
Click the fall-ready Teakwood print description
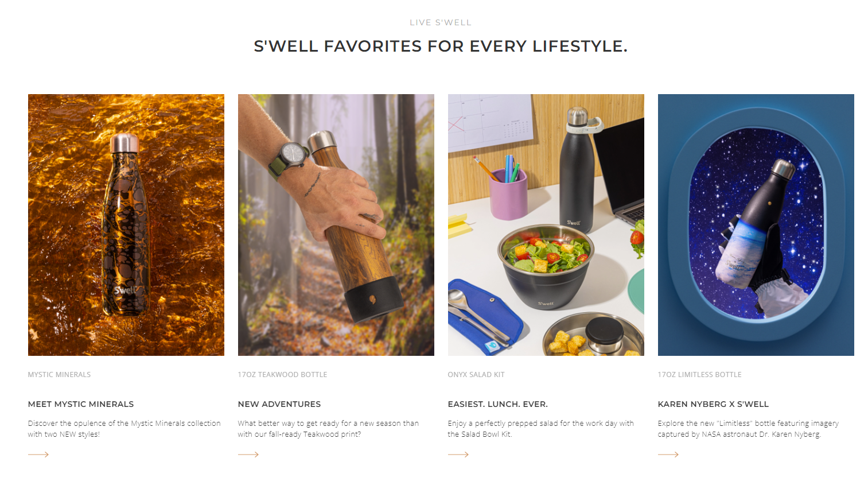click(x=328, y=429)
